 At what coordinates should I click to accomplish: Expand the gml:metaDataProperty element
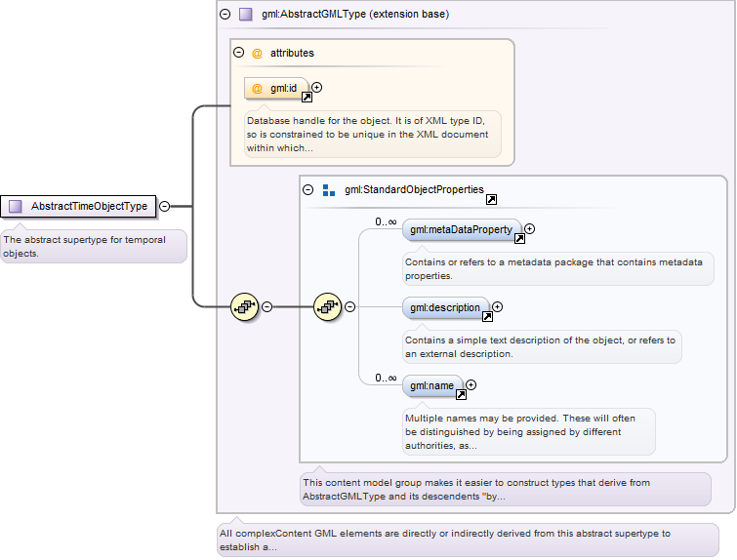click(x=530, y=229)
